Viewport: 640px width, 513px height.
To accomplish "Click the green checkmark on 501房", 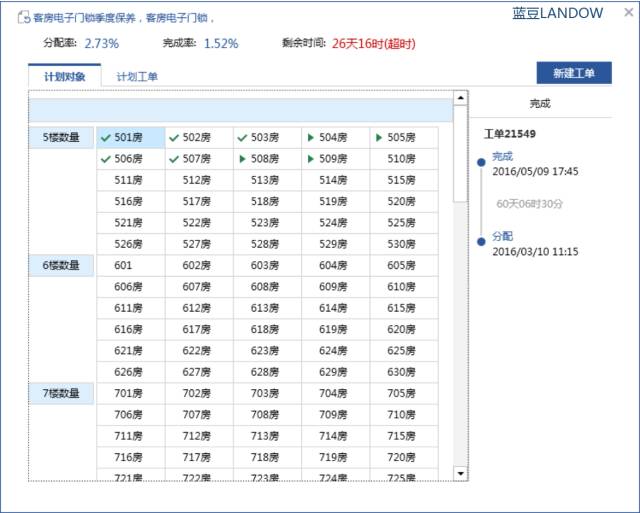I will (x=106, y=138).
